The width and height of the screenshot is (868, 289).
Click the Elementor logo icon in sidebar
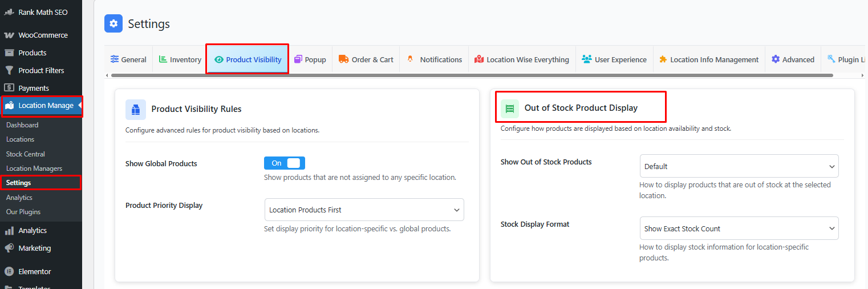coord(9,271)
